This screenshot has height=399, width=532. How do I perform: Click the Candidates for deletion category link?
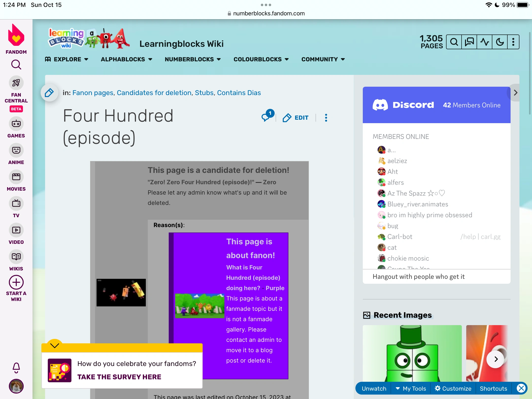pyautogui.click(x=154, y=93)
